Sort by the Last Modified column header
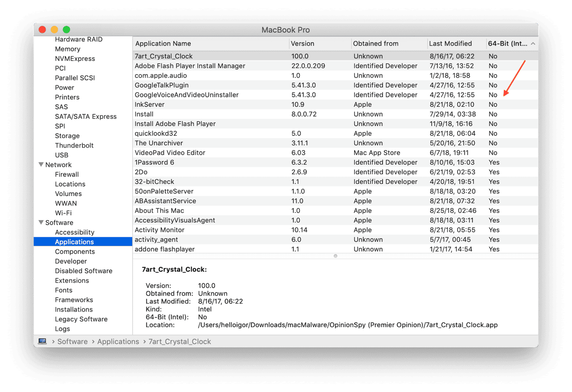The width and height of the screenshot is (572, 392). [450, 44]
